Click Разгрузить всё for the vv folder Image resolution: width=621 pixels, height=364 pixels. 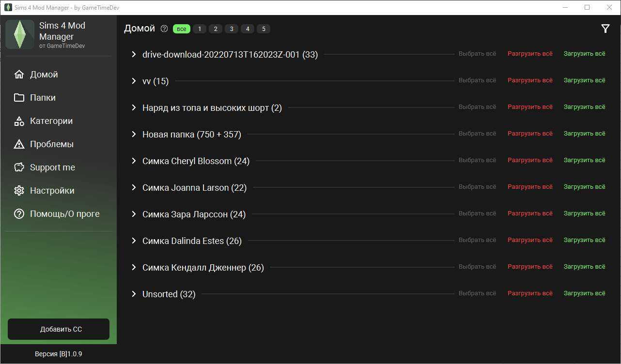(x=530, y=80)
